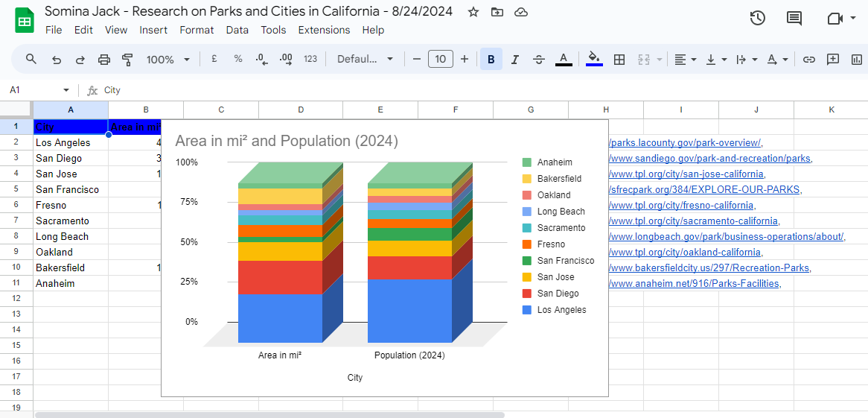Image resolution: width=868 pixels, height=418 pixels.
Task: Increase decimal places
Action: (286, 60)
